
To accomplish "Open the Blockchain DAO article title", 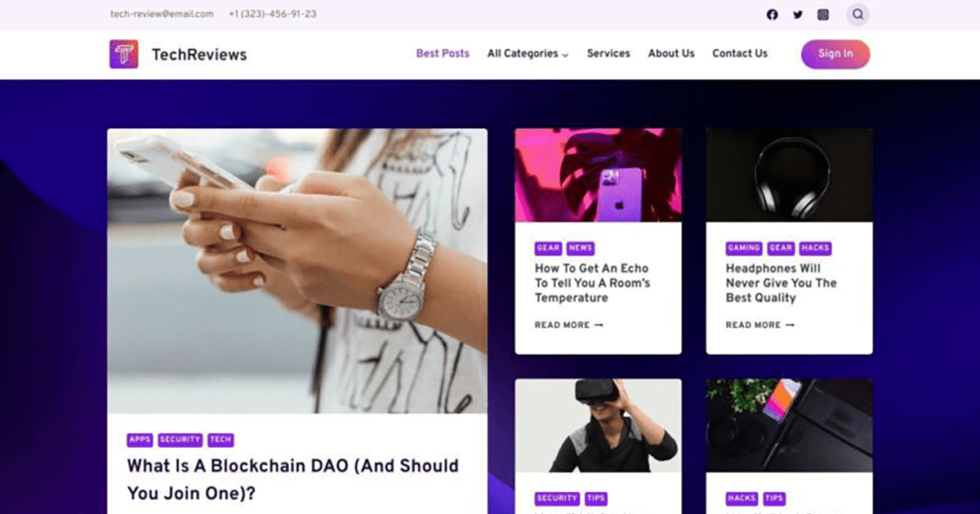I will point(292,480).
